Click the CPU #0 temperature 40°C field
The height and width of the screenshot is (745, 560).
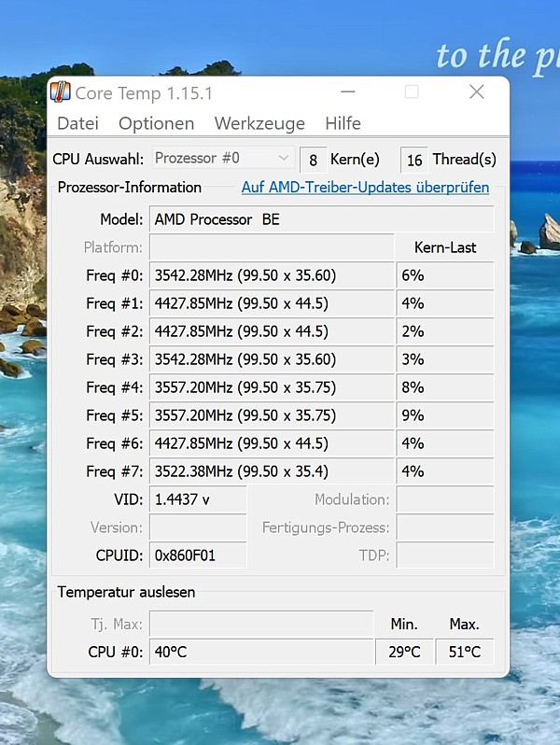point(261,652)
